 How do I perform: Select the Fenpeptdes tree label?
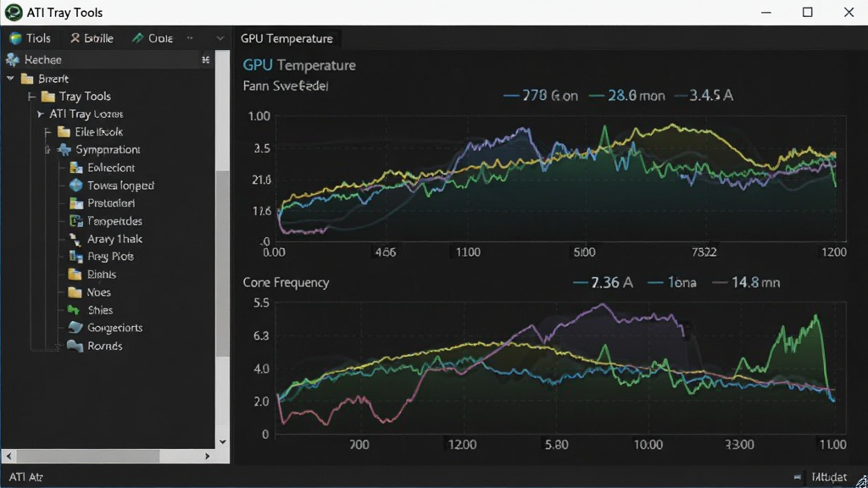click(114, 221)
